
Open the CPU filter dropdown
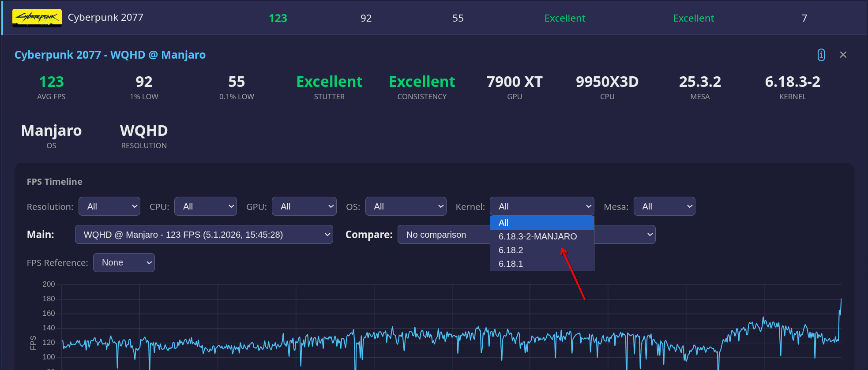[x=206, y=206]
